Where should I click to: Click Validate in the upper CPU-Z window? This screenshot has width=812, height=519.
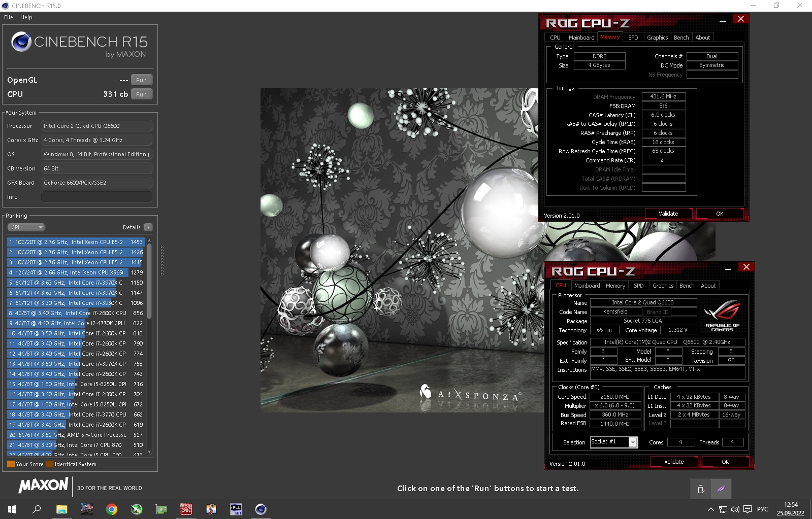(668, 214)
